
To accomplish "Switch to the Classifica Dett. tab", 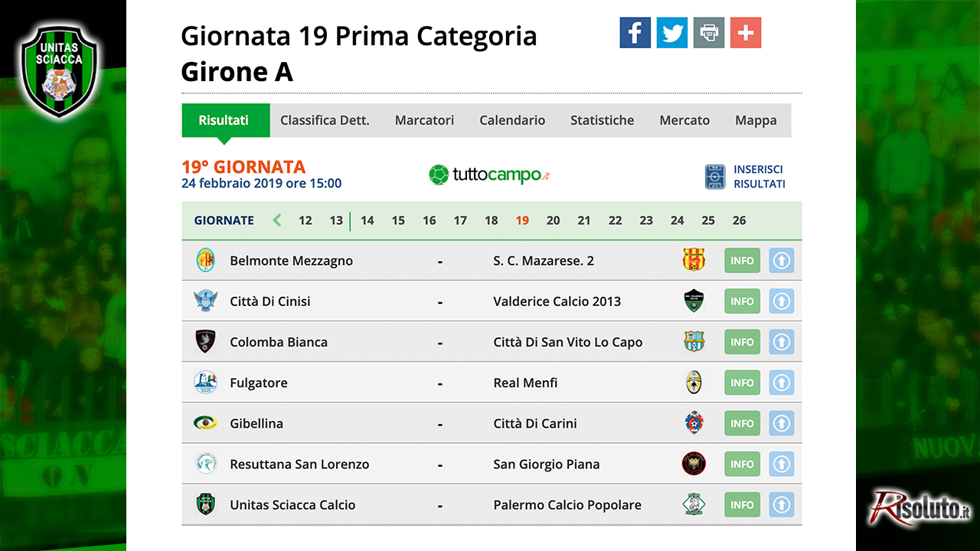I will point(325,120).
